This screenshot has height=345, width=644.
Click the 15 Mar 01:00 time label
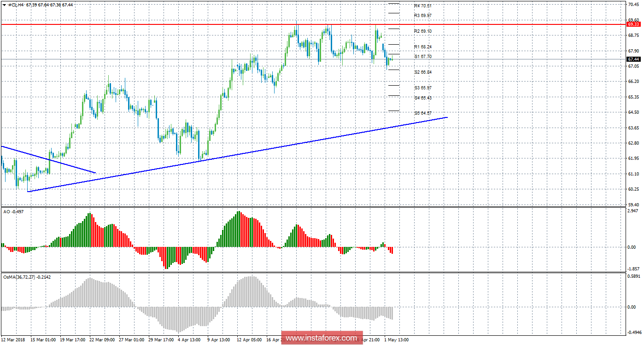point(43,340)
